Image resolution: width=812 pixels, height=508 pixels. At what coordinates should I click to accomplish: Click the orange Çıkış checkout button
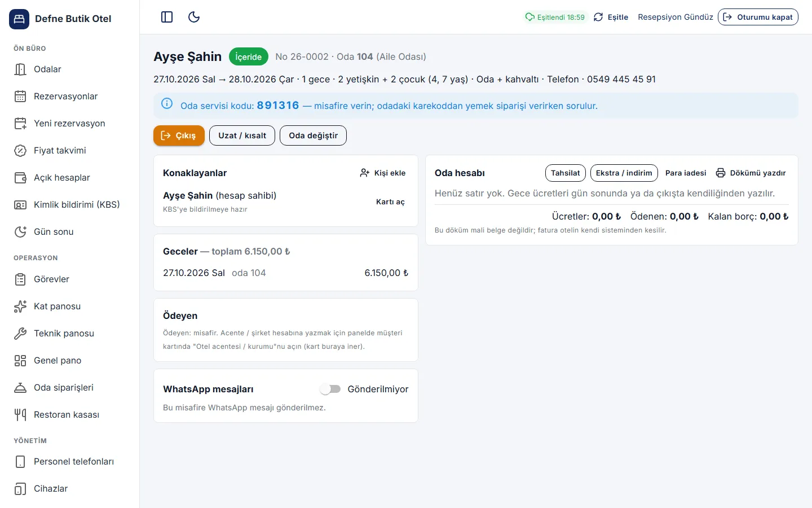[x=179, y=135]
